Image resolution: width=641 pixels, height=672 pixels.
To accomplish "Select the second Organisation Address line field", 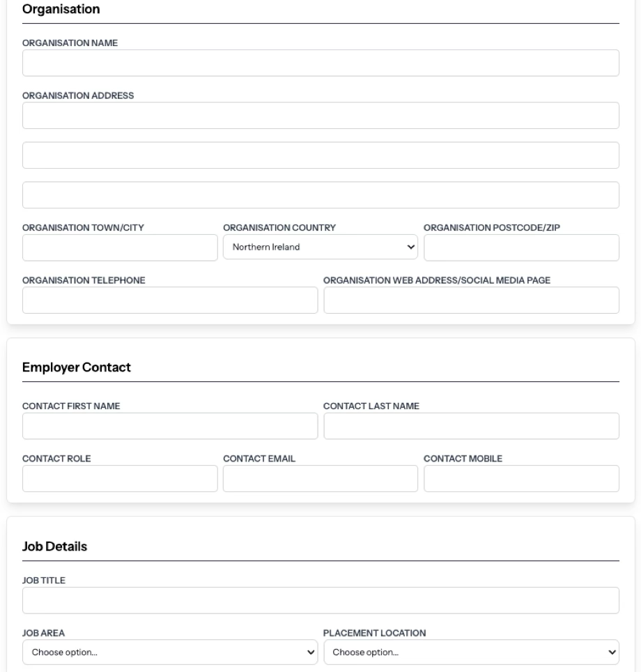I will coord(320,155).
